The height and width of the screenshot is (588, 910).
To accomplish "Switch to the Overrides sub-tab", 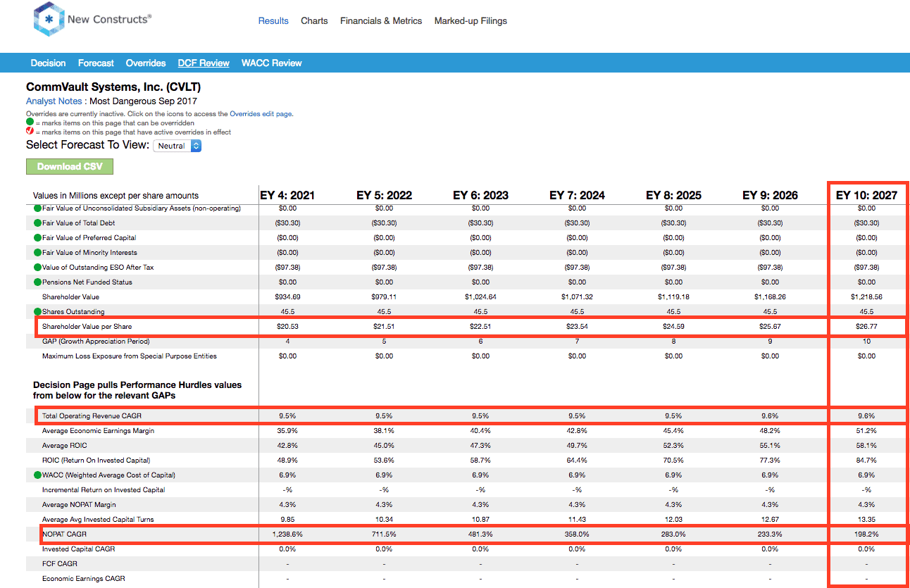I will [146, 63].
